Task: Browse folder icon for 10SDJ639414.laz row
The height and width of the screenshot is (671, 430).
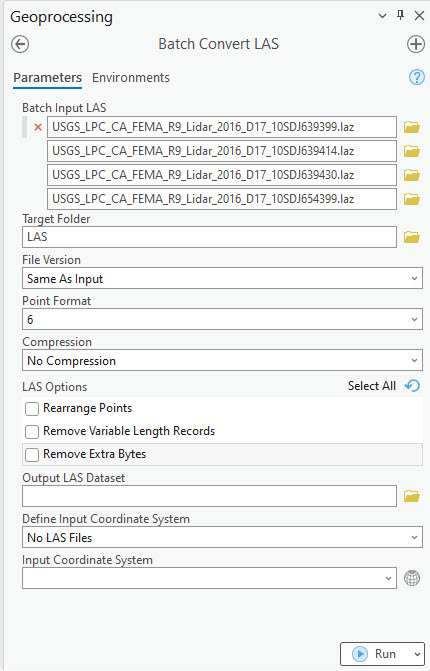Action: coord(412,151)
